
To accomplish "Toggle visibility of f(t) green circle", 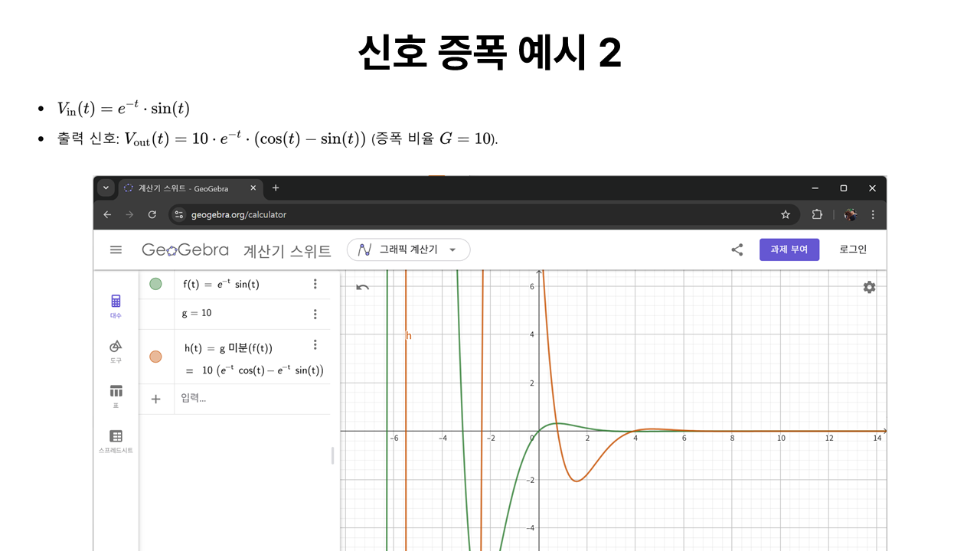I will click(156, 284).
